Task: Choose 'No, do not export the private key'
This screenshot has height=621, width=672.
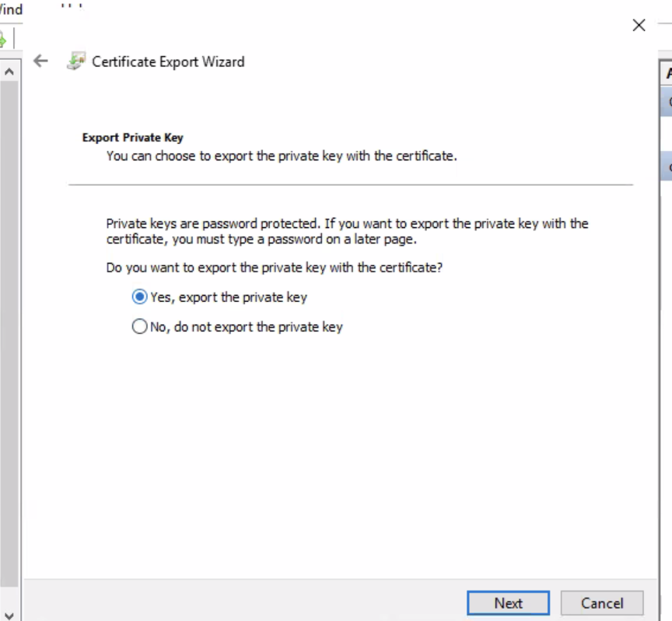Action: 140,327
